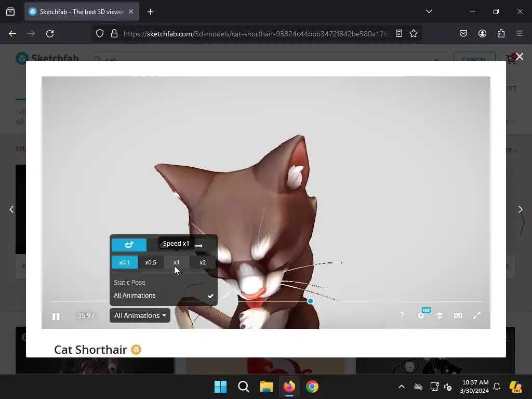Viewport: 532px width, 399px height.
Task: Open viewer help question mark
Action: pos(402,315)
